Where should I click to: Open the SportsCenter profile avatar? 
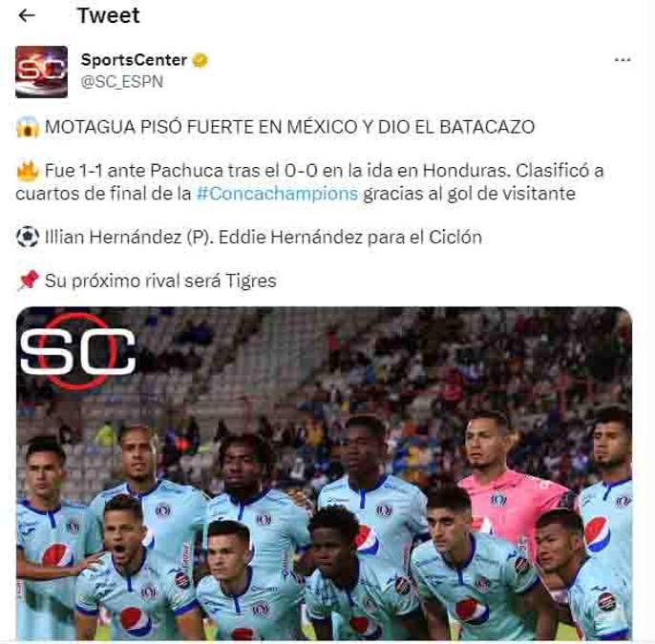coord(41,72)
